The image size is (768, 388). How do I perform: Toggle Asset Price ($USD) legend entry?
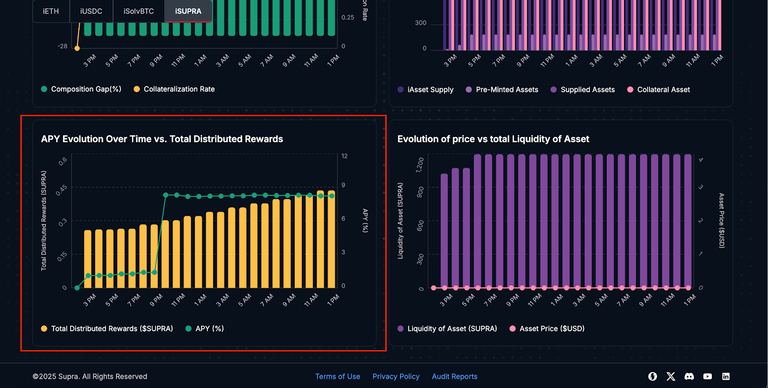click(547, 329)
